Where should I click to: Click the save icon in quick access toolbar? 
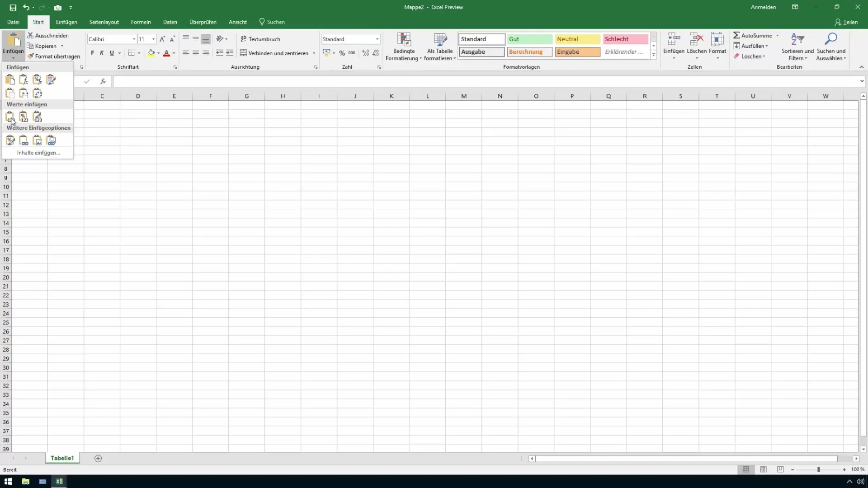tap(13, 7)
